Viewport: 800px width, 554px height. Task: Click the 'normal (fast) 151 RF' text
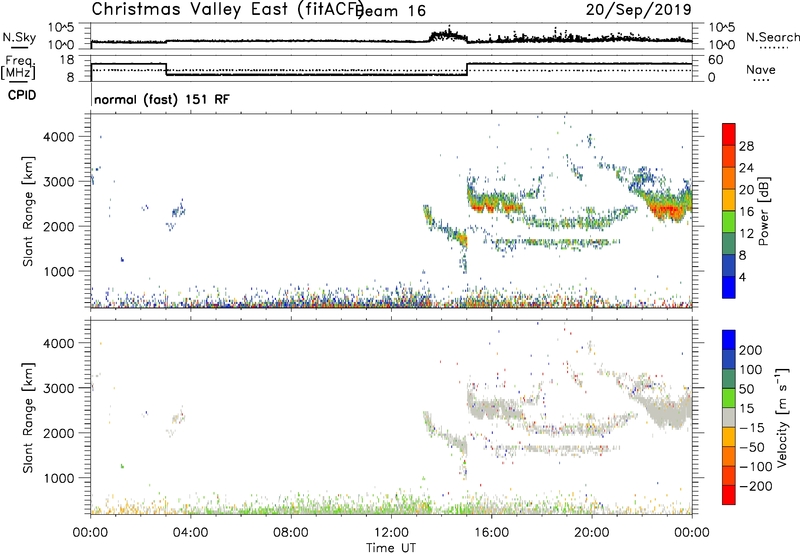162,99
